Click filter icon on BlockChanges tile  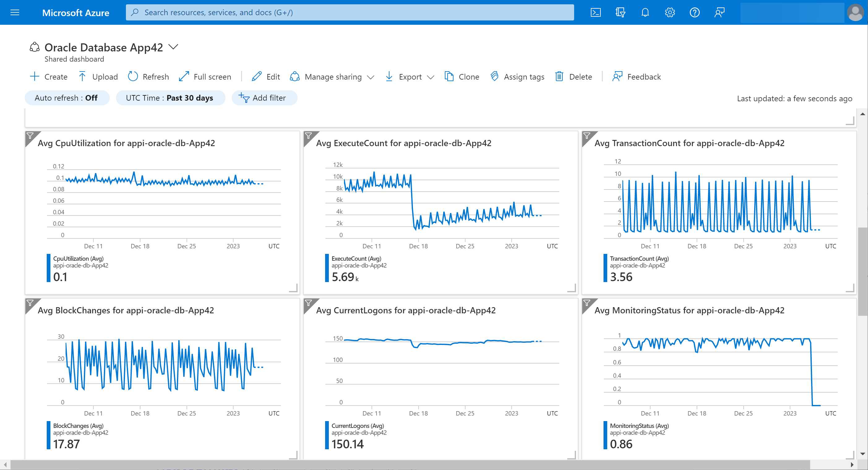(30, 303)
